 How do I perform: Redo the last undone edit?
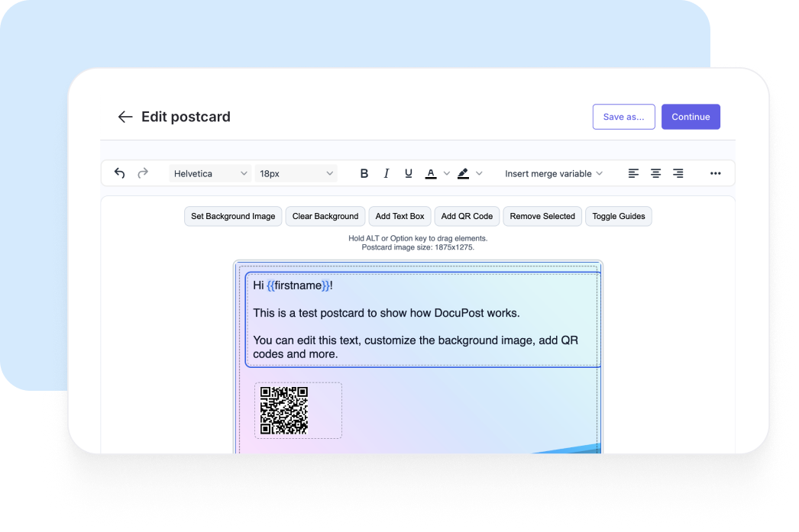pyautogui.click(x=143, y=173)
